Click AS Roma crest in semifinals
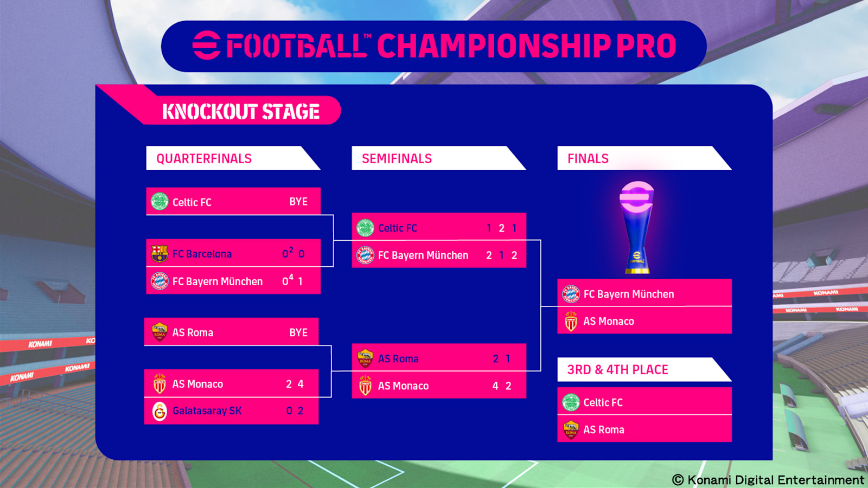The image size is (868, 488). pyautogui.click(x=365, y=358)
